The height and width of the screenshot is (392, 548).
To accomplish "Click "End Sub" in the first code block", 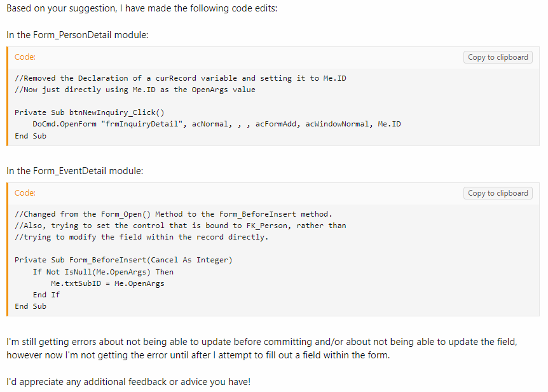I will [31, 135].
